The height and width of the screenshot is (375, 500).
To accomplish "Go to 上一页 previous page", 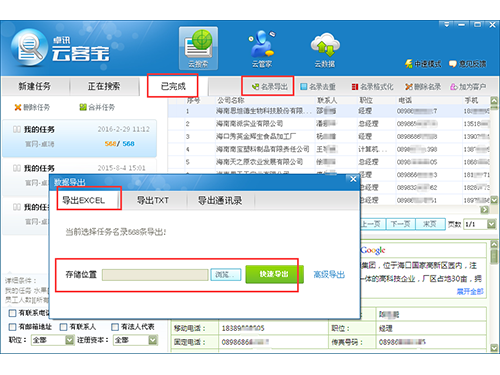I will tap(373, 224).
